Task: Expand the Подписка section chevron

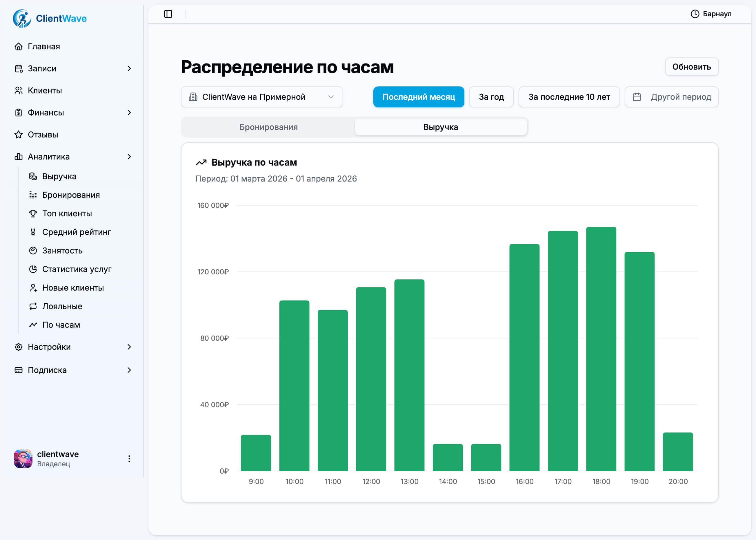Action: tap(130, 370)
